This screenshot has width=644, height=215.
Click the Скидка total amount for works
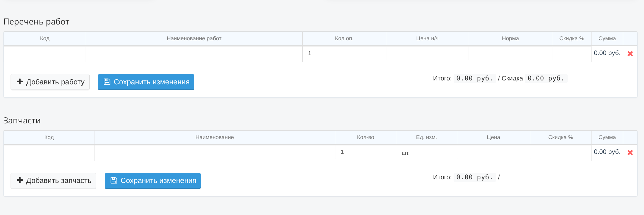(546, 78)
